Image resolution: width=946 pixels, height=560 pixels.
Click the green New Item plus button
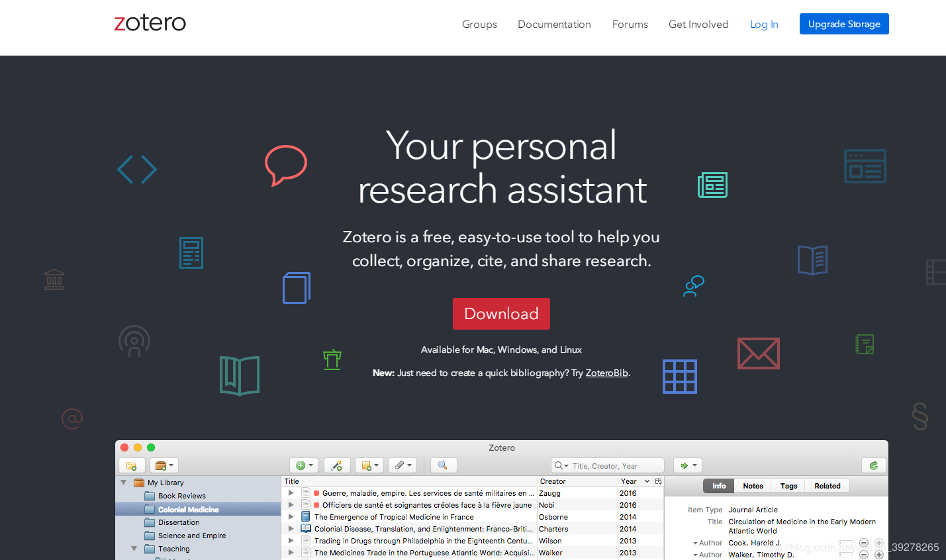(304, 465)
